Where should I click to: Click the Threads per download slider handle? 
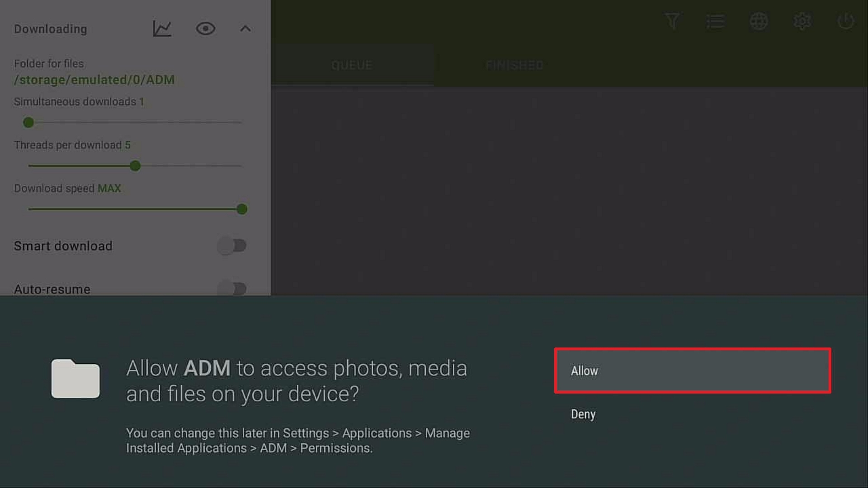(135, 166)
